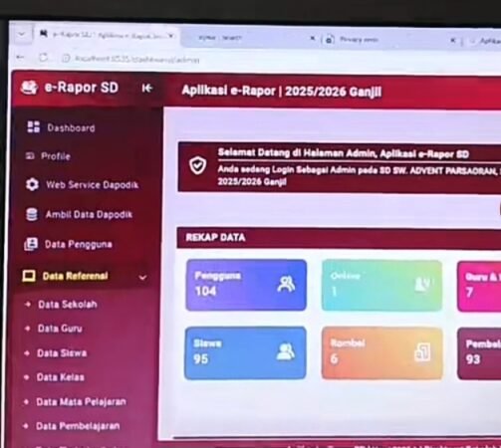This screenshot has width=501, height=448.
Task: Click the people icon on Pengguna card
Action: [x=286, y=284]
